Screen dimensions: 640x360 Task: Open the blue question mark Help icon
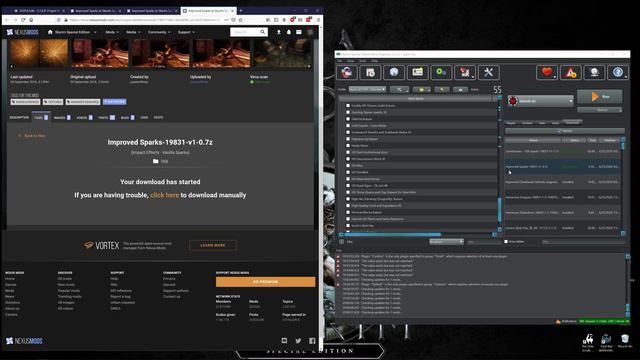[x=618, y=73]
